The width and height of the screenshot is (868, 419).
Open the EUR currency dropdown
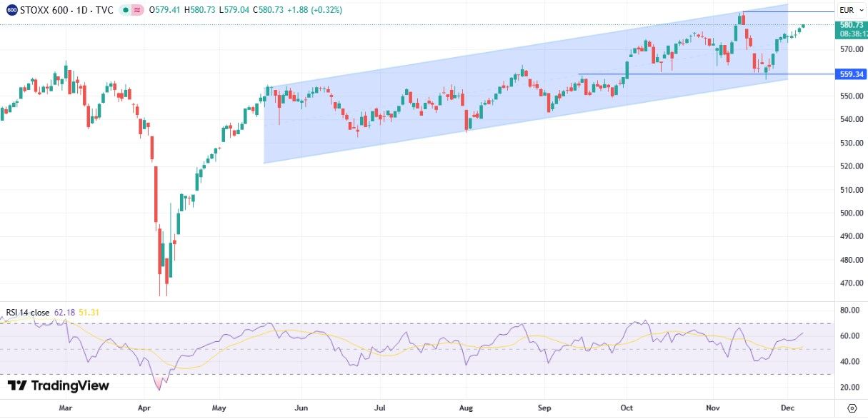coord(847,10)
